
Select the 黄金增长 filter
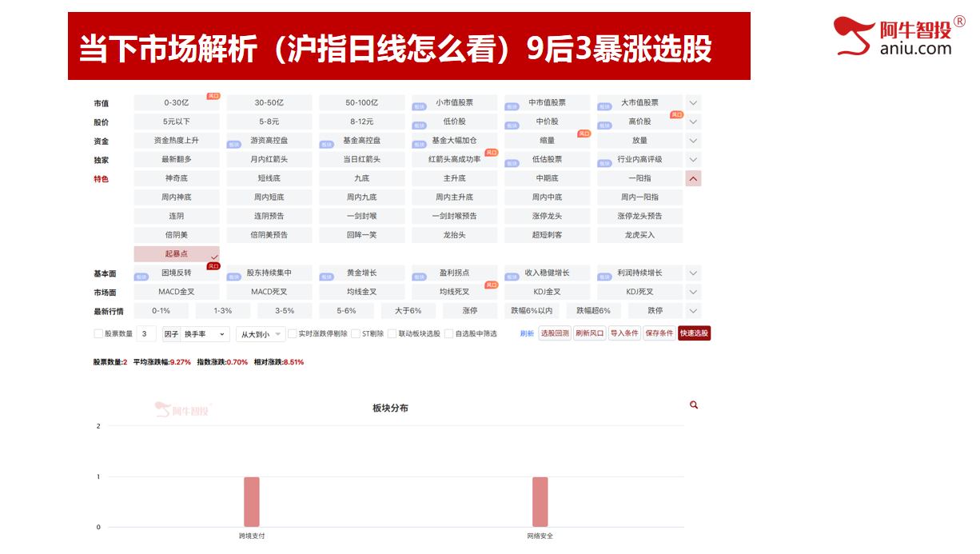pos(362,273)
